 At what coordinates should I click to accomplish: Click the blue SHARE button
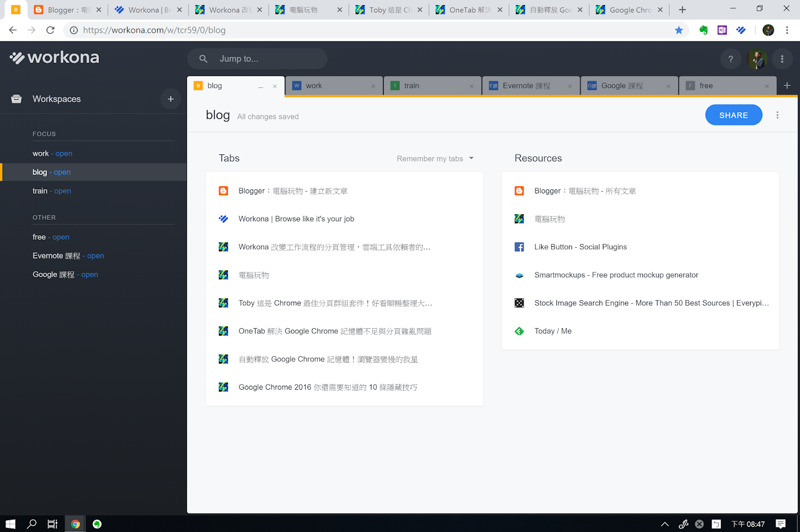pos(733,115)
